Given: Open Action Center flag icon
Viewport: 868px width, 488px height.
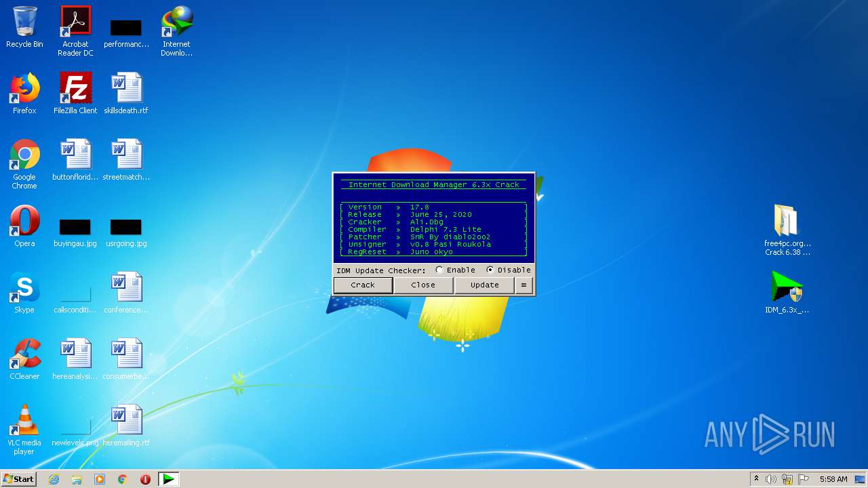Looking at the screenshot, I should tap(804, 479).
